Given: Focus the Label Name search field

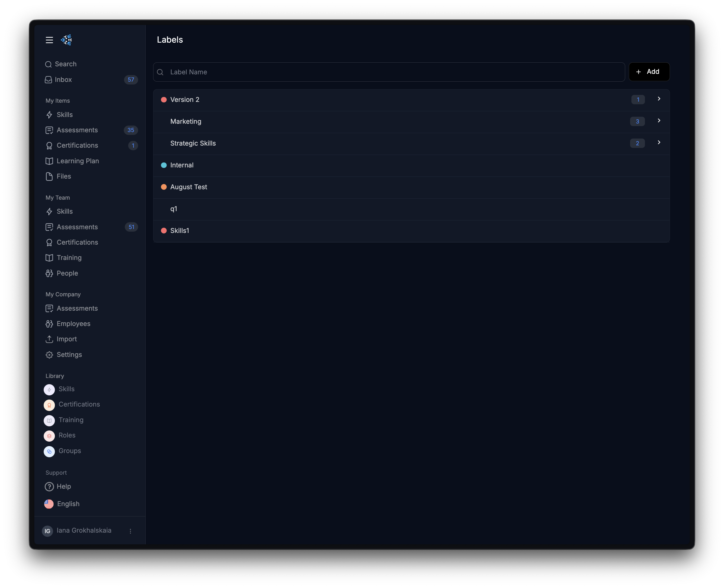Looking at the screenshot, I should (x=393, y=72).
